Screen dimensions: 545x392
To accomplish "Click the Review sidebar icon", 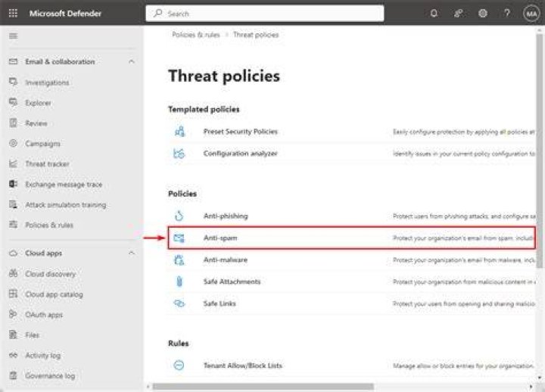I will tap(13, 123).
